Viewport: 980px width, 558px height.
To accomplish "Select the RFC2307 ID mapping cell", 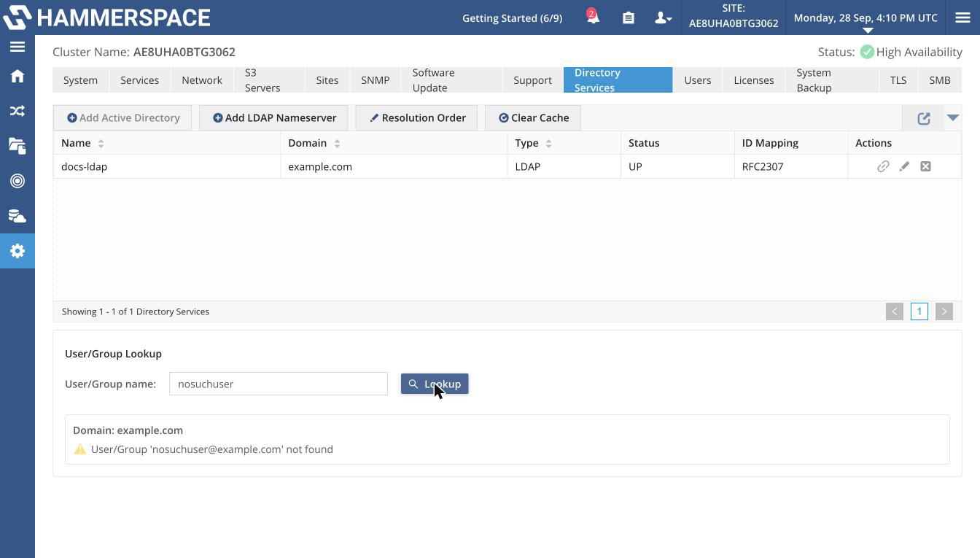I will coord(791,166).
